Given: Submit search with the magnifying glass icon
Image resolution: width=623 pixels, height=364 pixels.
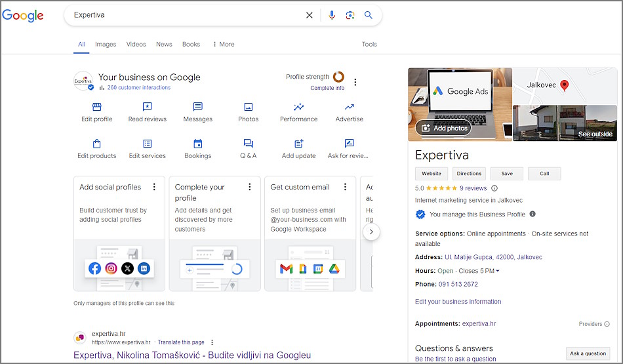Looking at the screenshot, I should coord(369,15).
